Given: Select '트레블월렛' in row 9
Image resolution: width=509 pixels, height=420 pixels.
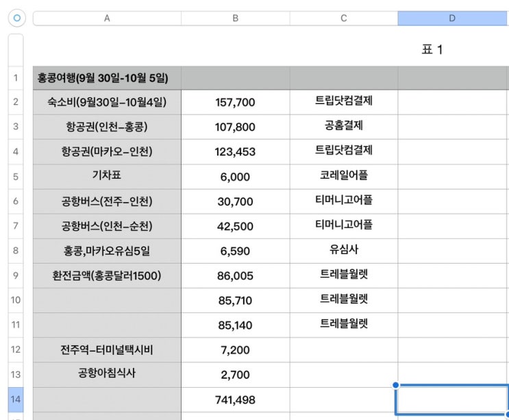Looking at the screenshot, I should click(344, 275).
